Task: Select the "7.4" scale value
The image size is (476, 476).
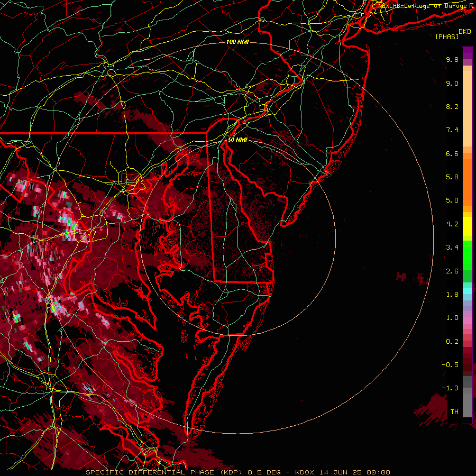Action: (x=452, y=130)
